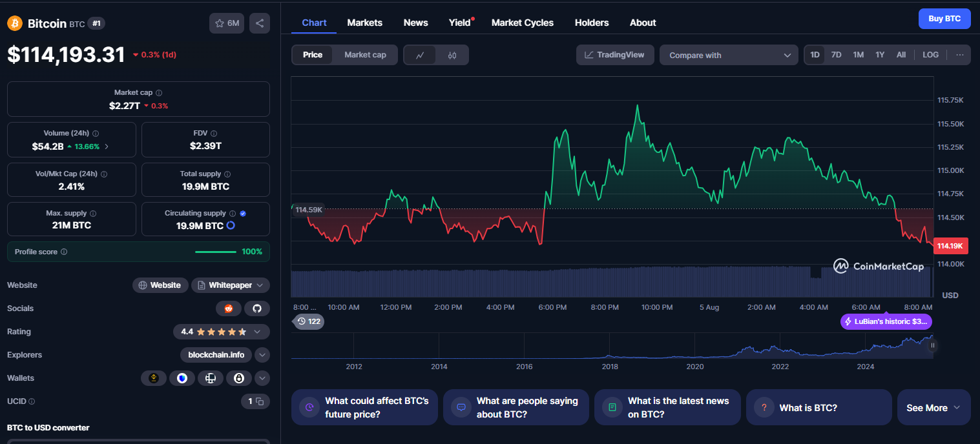Open the Reddit social icon
The width and height of the screenshot is (980, 444).
[229, 308]
